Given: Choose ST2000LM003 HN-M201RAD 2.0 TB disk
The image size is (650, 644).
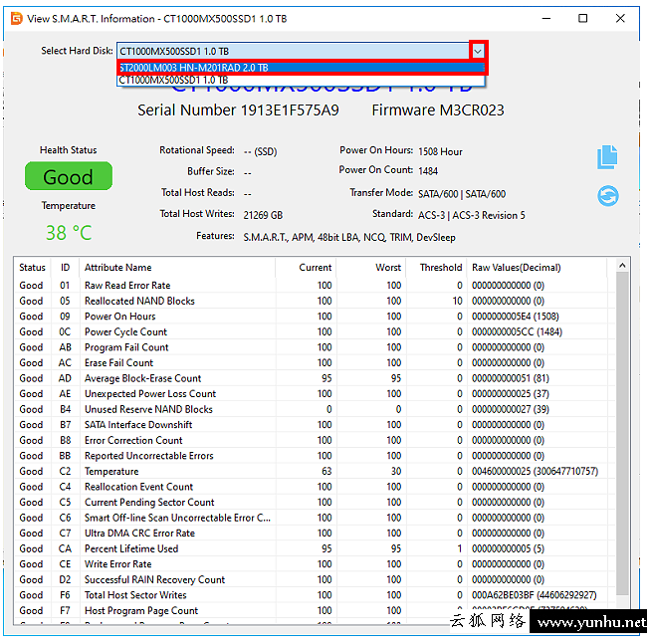Looking at the screenshot, I should click(x=301, y=68).
